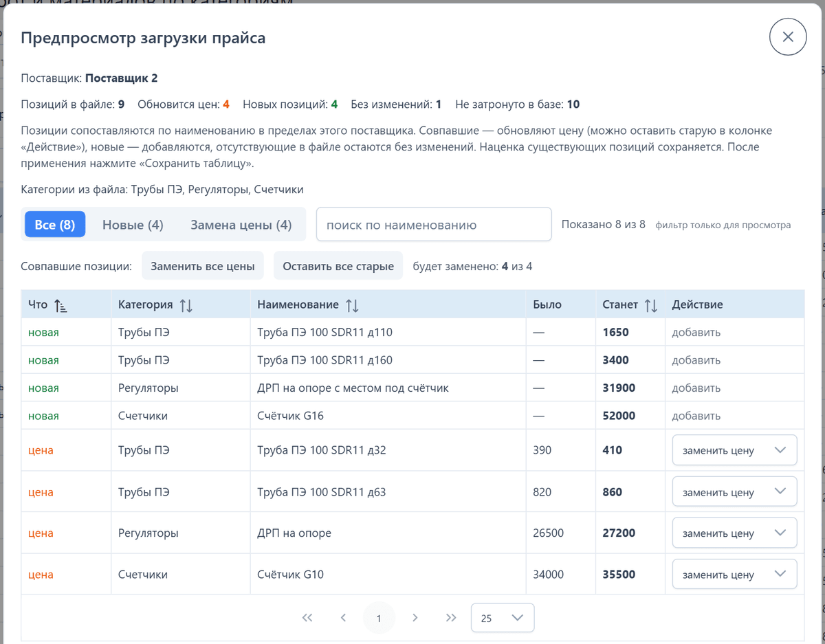Open rows-per-page dropdown showing 25

(x=503, y=618)
